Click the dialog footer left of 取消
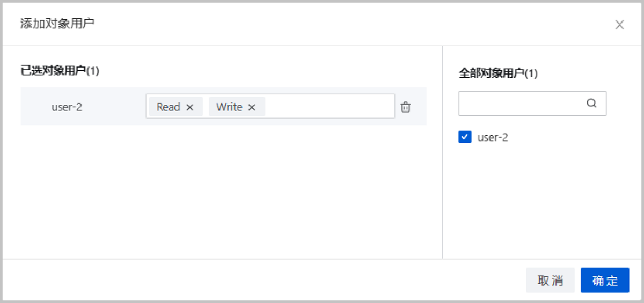This screenshot has height=303, width=644. click(263, 280)
